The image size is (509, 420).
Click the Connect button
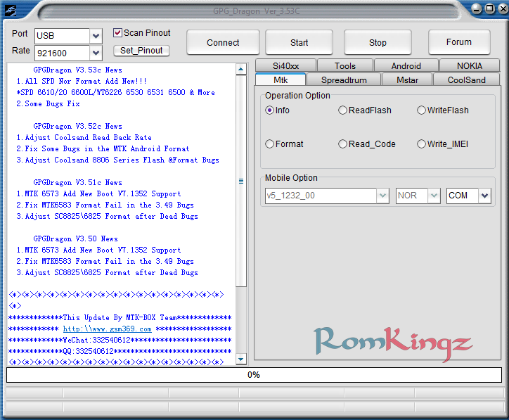point(223,42)
